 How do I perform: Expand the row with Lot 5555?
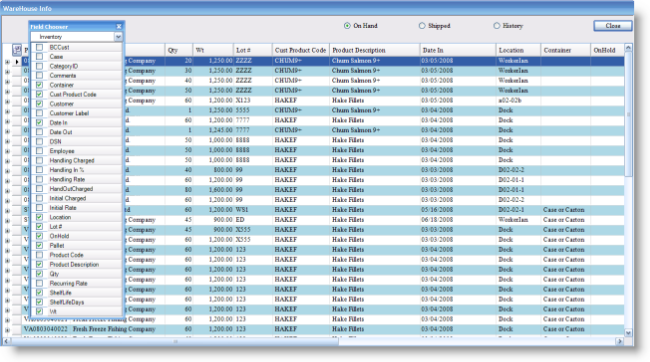click(x=7, y=111)
